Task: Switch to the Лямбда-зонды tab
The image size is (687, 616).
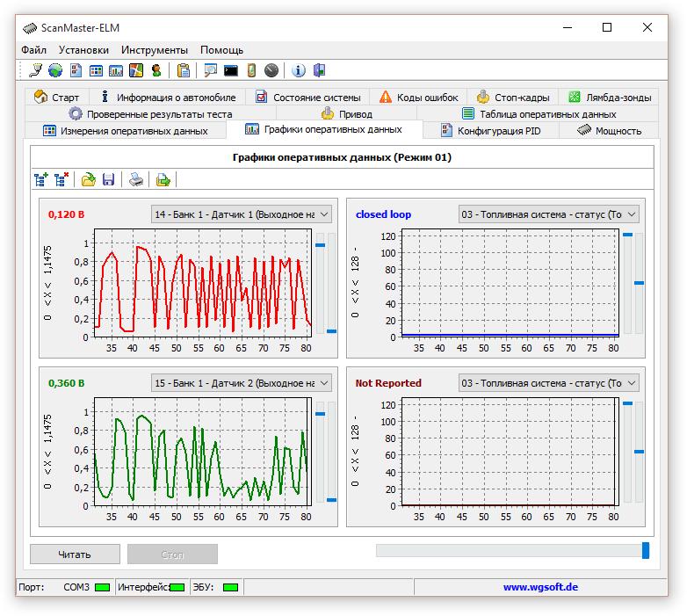Action: [x=609, y=98]
